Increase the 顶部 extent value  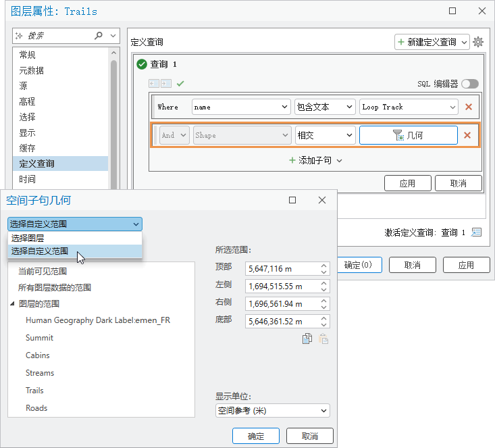(324, 266)
